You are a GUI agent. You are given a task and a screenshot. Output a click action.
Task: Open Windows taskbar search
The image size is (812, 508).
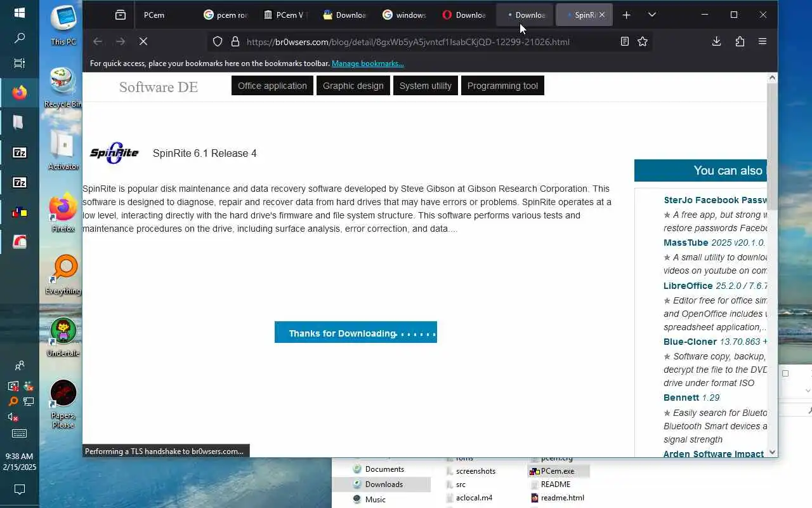click(20, 38)
